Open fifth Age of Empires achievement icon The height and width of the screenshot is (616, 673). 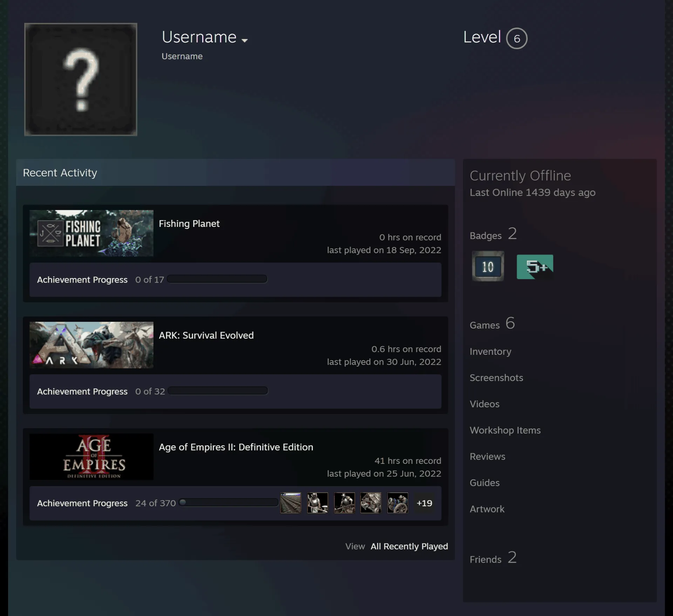397,503
